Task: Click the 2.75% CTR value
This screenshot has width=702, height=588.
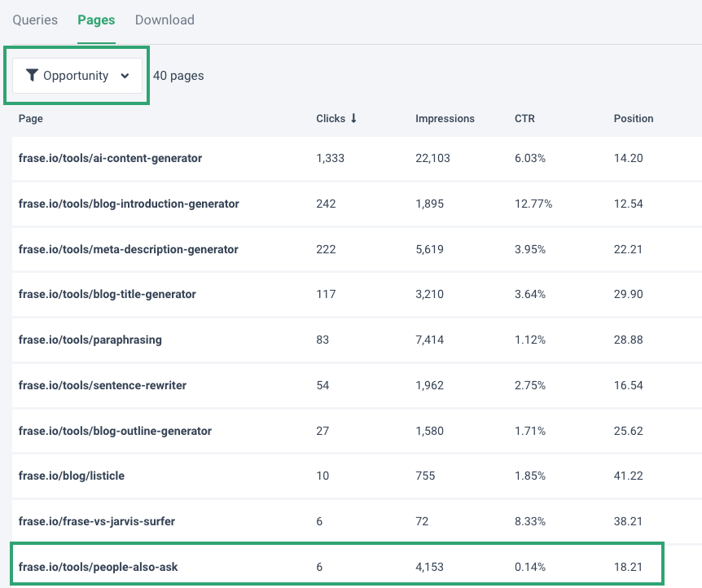Action: click(x=530, y=385)
